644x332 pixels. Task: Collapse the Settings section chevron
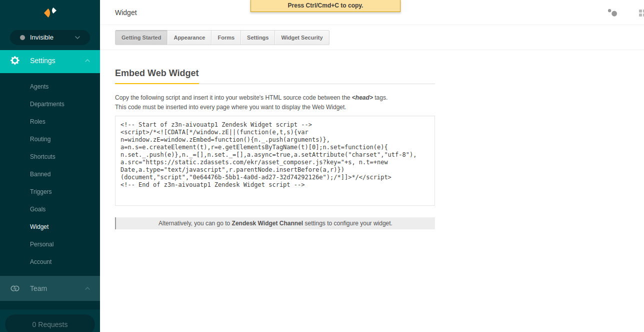[x=87, y=61]
